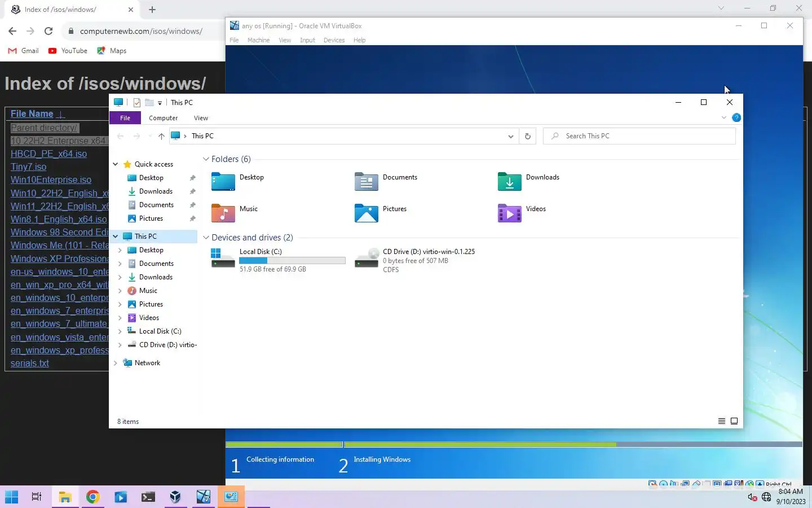The width and height of the screenshot is (812, 508).
Task: Click the muted volume tray icon
Action: click(752, 497)
